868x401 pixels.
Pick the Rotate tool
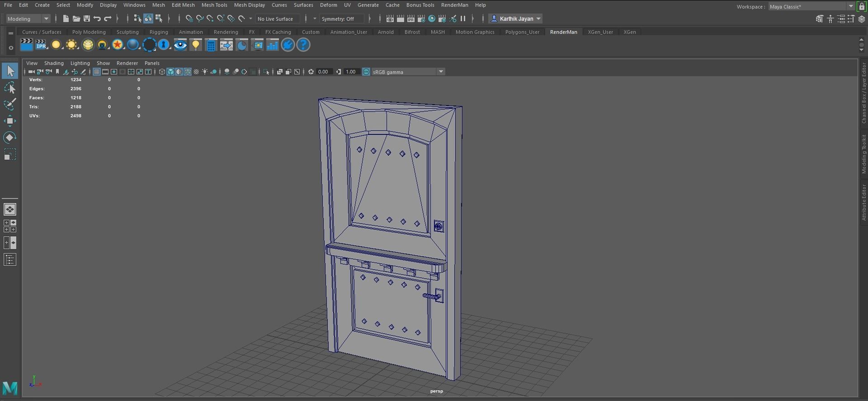pos(10,137)
